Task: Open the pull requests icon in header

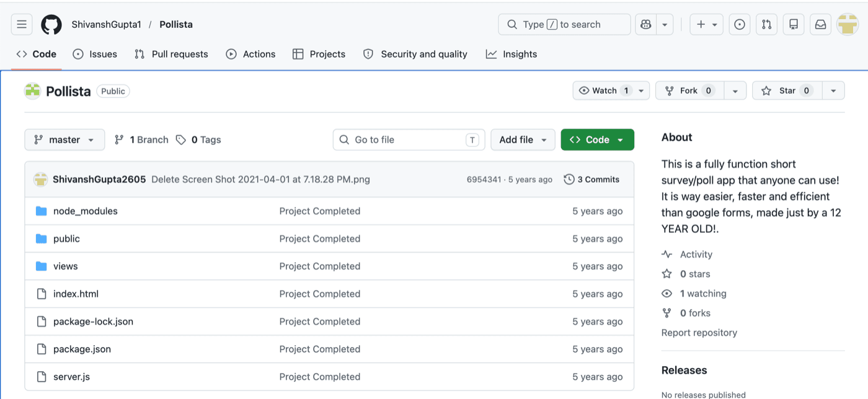Action: tap(767, 24)
